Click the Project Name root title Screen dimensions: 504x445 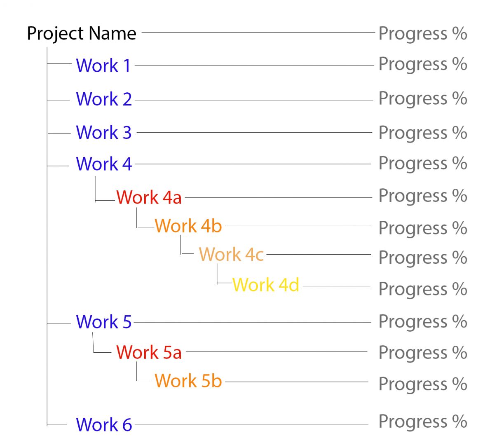pos(81,33)
